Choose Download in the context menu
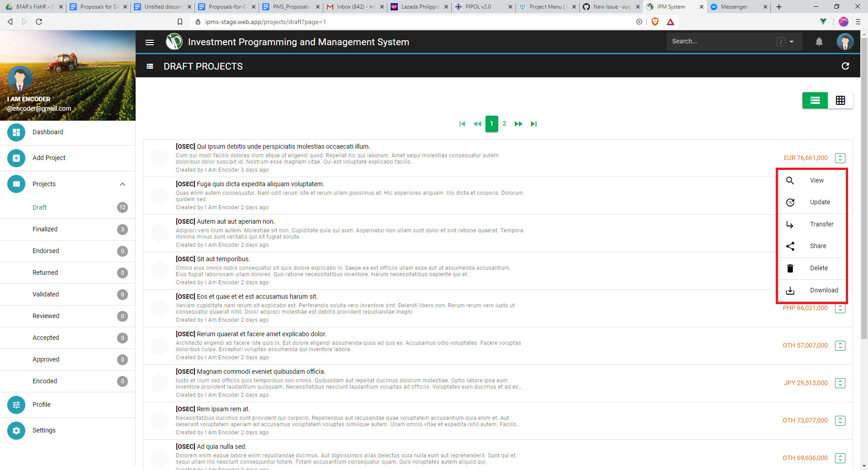The height and width of the screenshot is (470, 868). 811,290
